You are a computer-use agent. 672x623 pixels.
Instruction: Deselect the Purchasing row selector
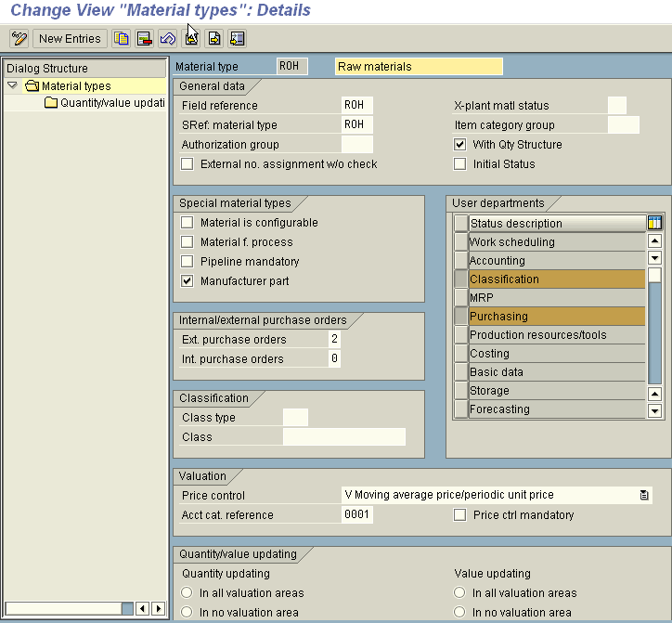click(x=461, y=316)
